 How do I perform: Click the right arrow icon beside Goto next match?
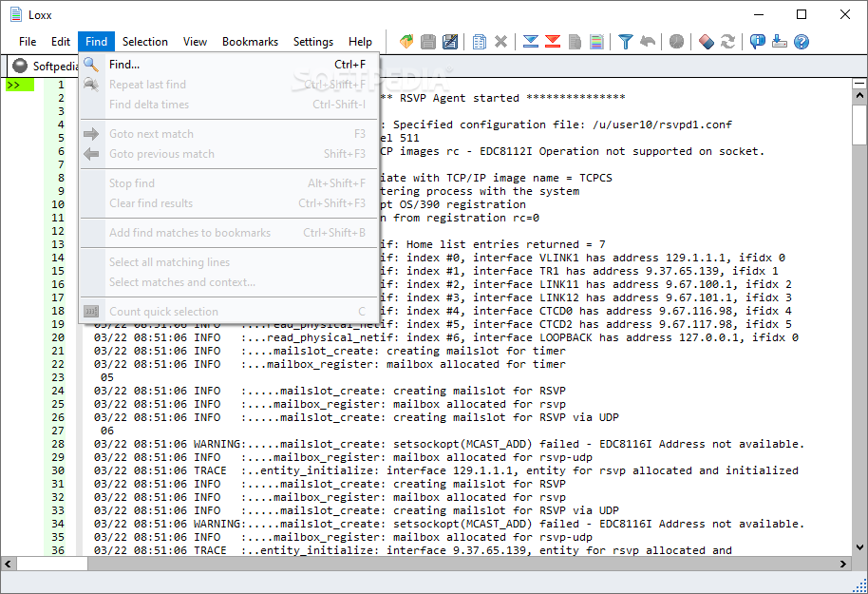click(x=91, y=134)
